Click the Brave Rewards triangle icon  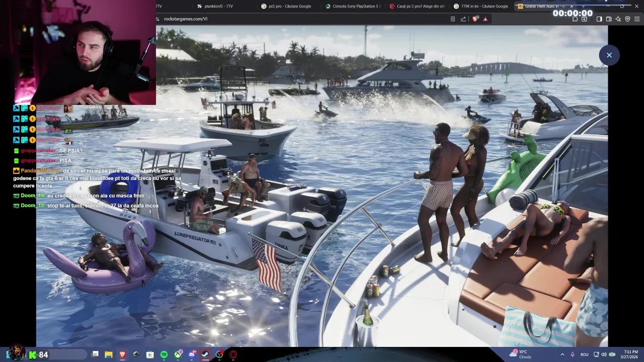pos(485,19)
